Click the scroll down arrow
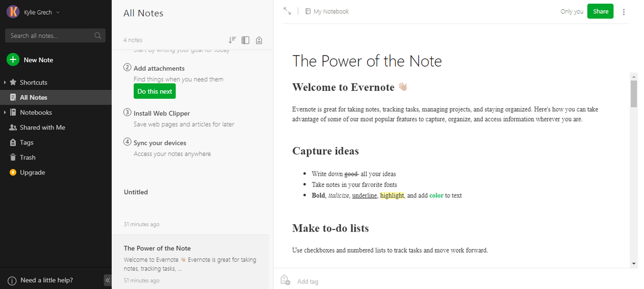The height and width of the screenshot is (289, 644). point(634,263)
